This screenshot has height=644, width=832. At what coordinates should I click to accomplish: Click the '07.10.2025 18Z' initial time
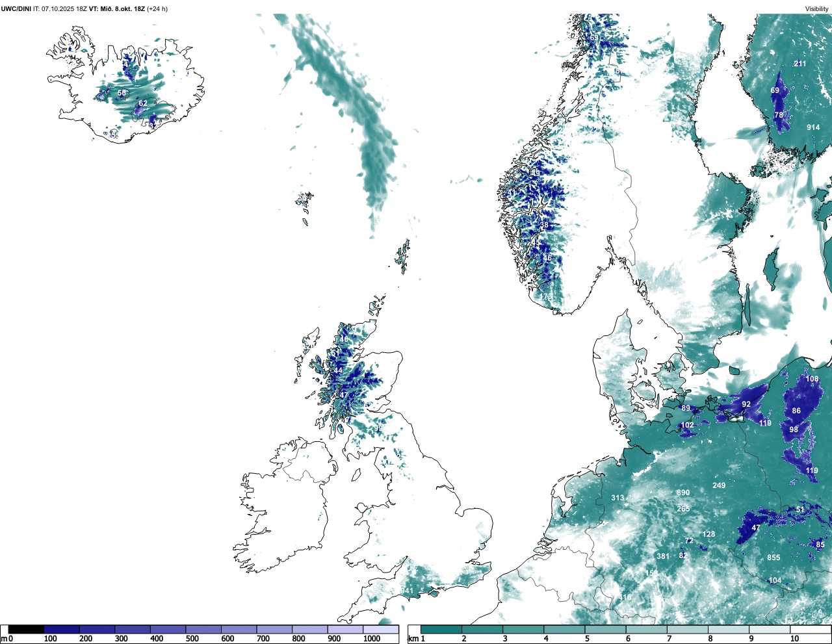[x=64, y=8]
